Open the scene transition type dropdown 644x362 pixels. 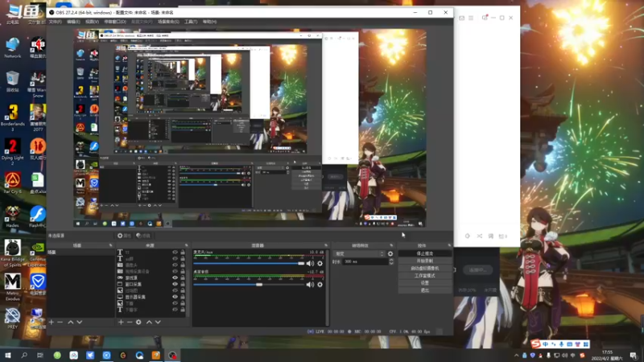tap(360, 254)
